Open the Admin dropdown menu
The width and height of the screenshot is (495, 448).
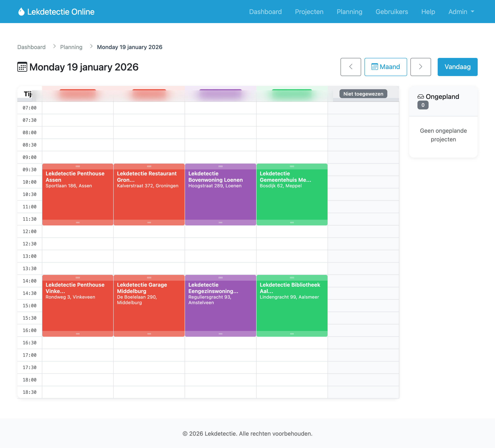(461, 12)
